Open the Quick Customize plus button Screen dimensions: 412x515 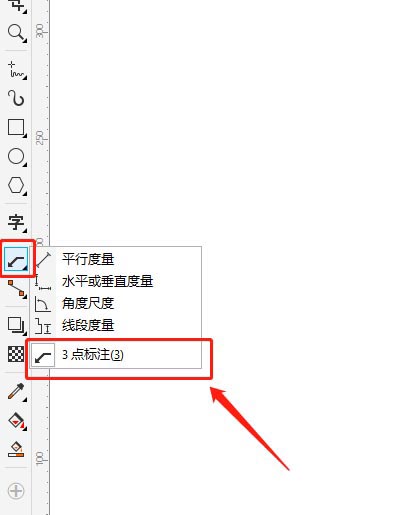coord(16,491)
